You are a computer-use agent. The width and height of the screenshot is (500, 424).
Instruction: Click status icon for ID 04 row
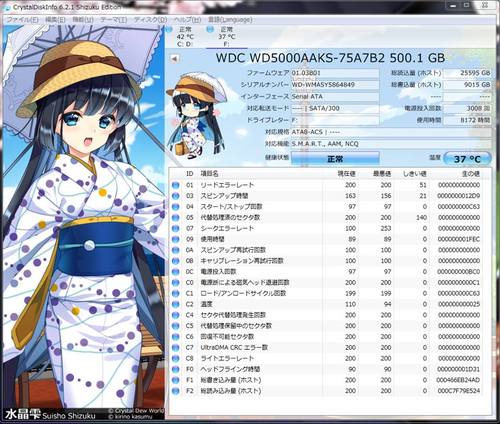(175, 207)
